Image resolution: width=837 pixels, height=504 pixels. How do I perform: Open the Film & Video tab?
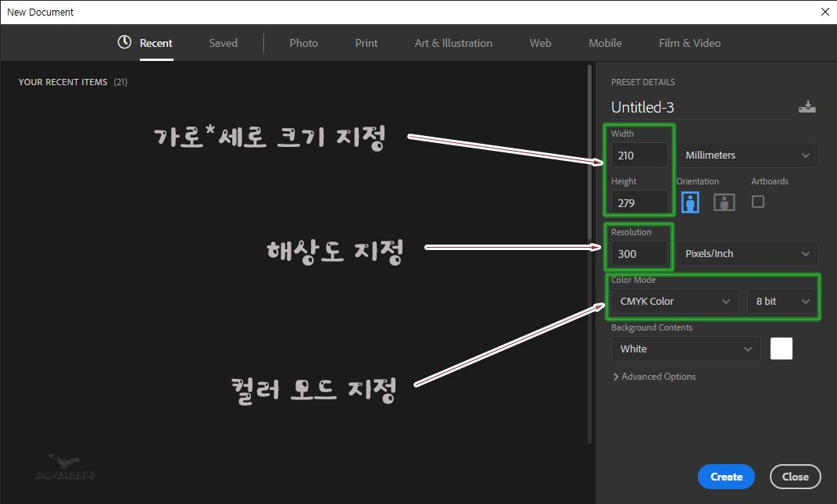click(689, 43)
